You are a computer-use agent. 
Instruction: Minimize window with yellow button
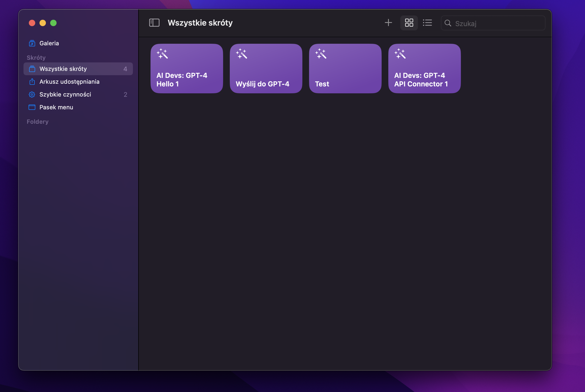pos(43,23)
